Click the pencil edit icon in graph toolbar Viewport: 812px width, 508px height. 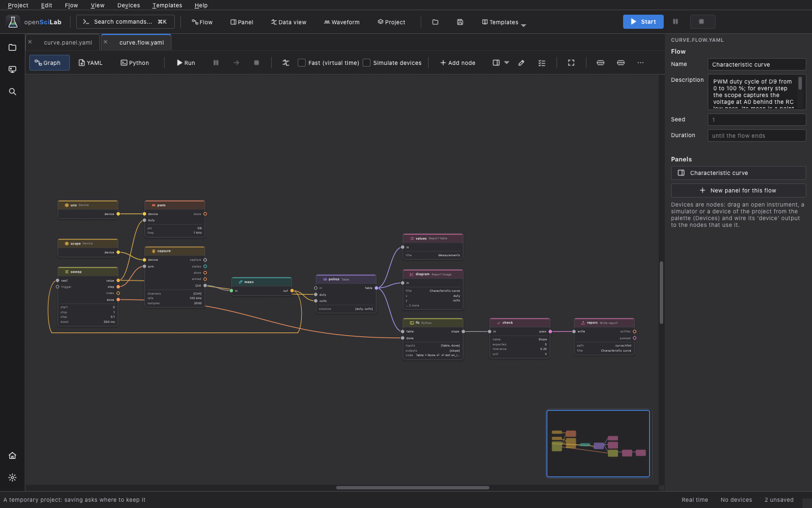[x=522, y=63]
